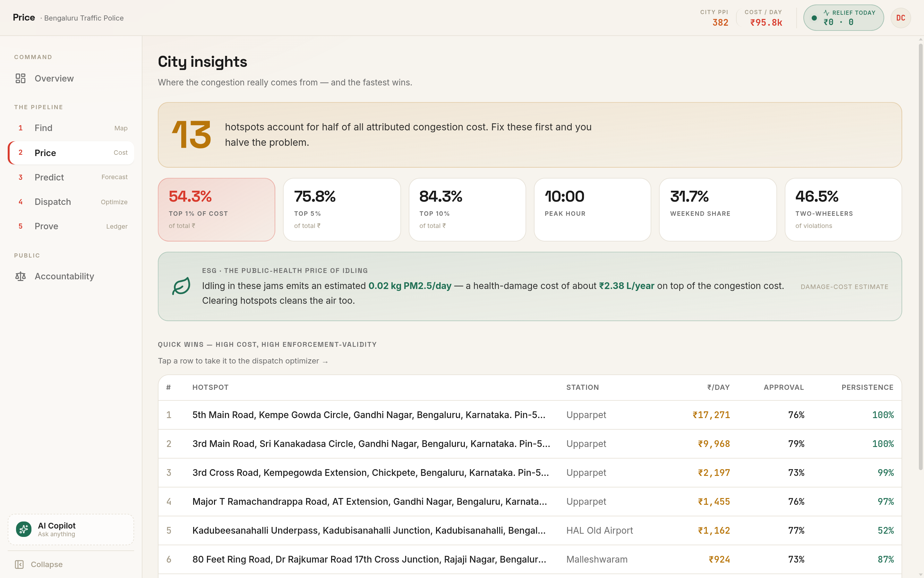924x578 pixels.
Task: Select the Price pipeline step
Action: point(71,153)
